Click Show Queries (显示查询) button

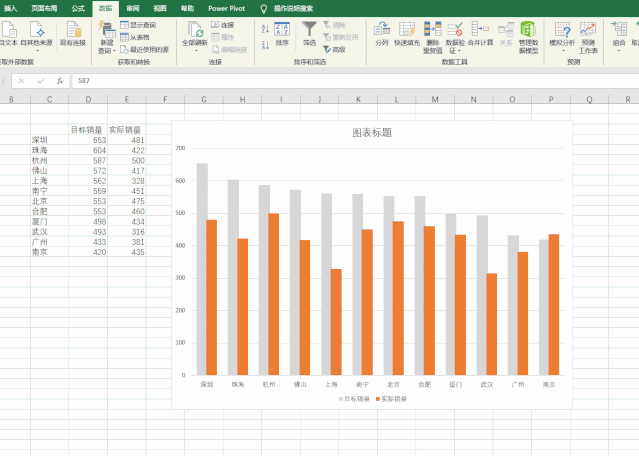coord(138,24)
